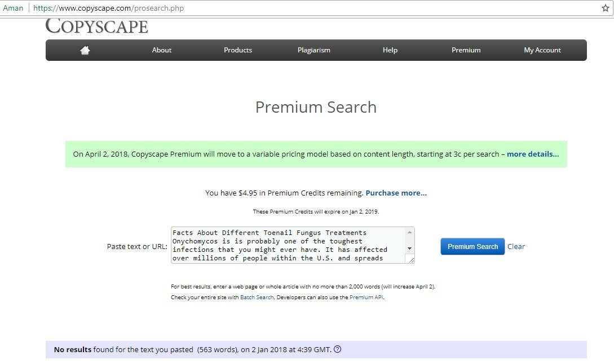614x364 pixels.
Task: Open the Batch Search link
Action: 257,298
